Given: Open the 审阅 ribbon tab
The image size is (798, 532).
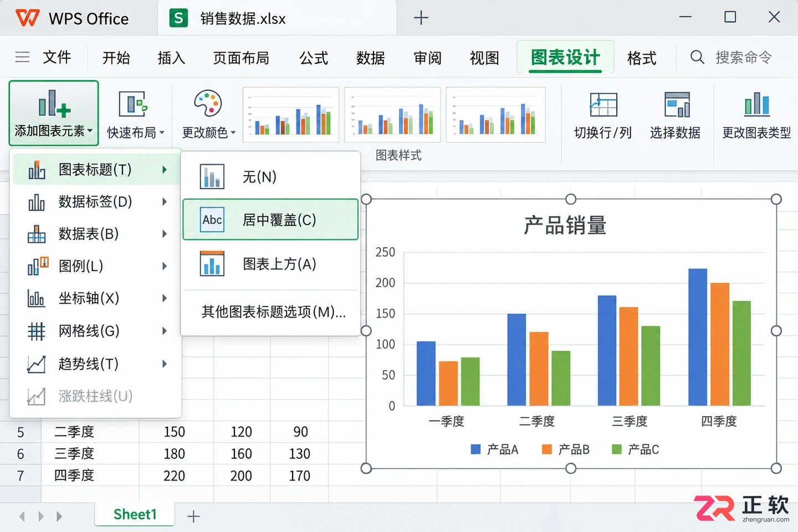Looking at the screenshot, I should click(x=427, y=58).
